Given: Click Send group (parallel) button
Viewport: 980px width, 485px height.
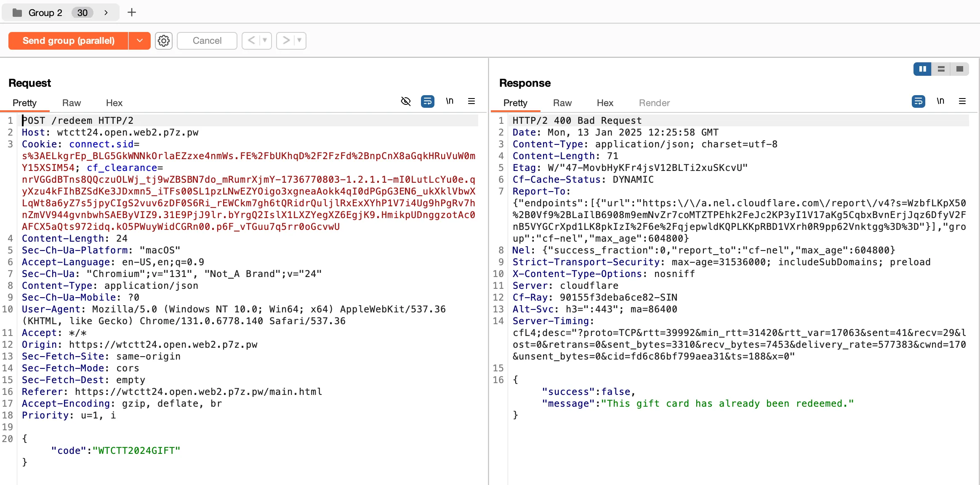Looking at the screenshot, I should click(x=68, y=41).
